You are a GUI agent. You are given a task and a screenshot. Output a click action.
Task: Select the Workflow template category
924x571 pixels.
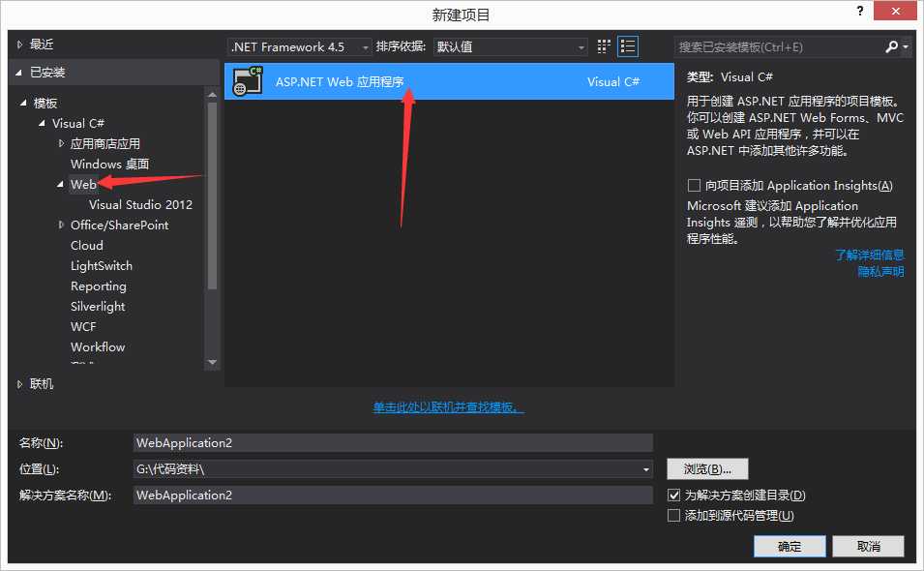pos(98,347)
